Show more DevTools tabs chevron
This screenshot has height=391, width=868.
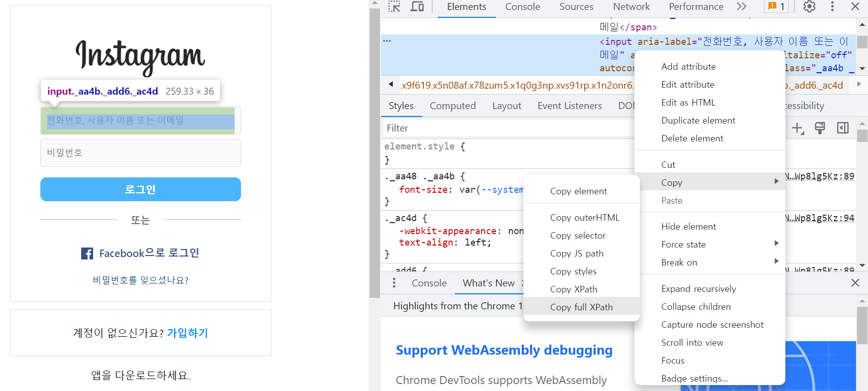tap(742, 6)
